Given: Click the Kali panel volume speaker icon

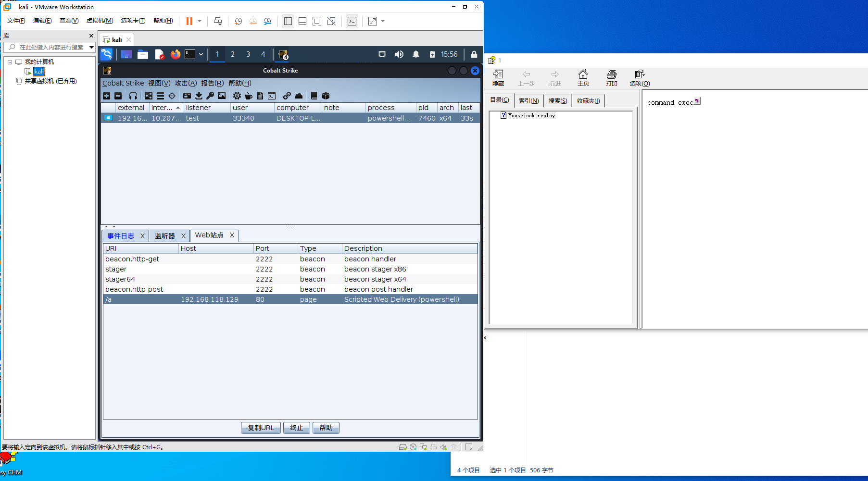Looking at the screenshot, I should click(399, 54).
